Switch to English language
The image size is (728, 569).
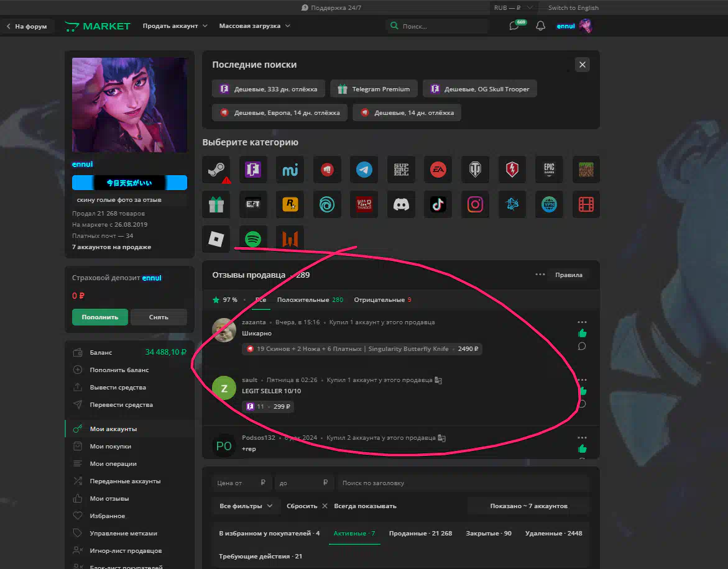click(573, 7)
